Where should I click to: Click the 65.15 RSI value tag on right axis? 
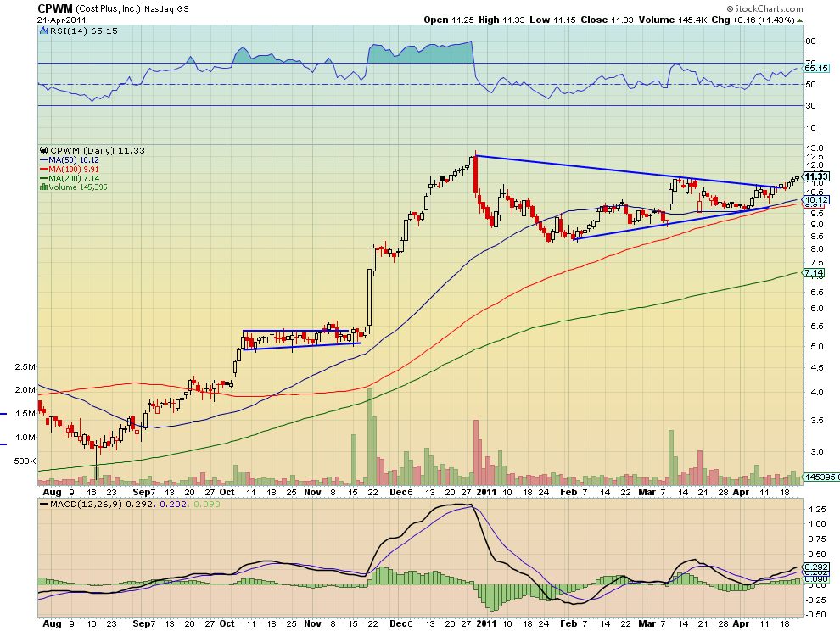816,68
